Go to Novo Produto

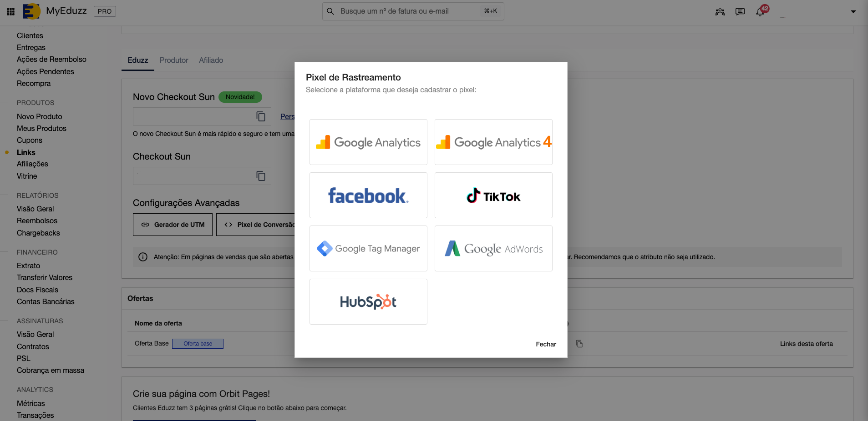(x=40, y=116)
